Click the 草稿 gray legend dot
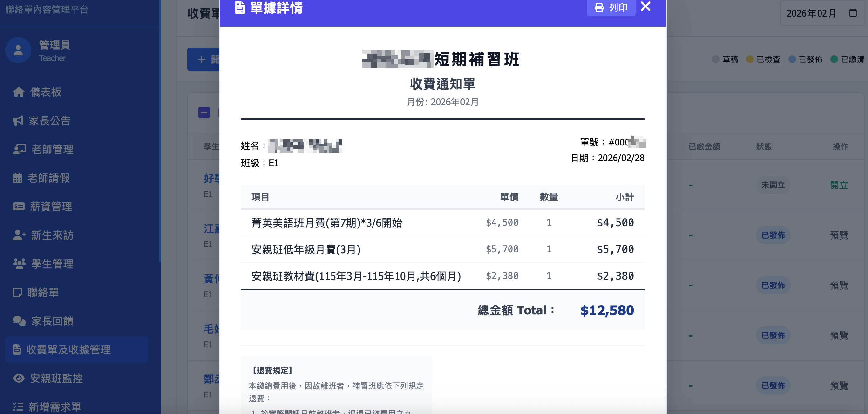The width and height of the screenshot is (868, 414). (x=715, y=59)
